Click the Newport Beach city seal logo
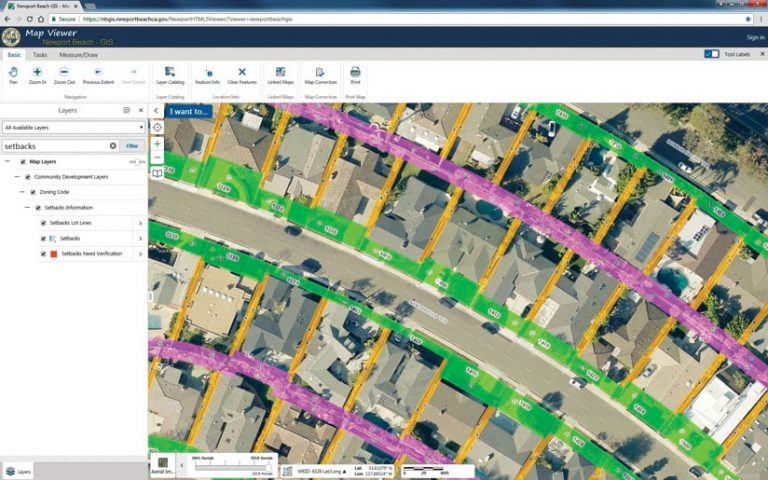 point(11,37)
